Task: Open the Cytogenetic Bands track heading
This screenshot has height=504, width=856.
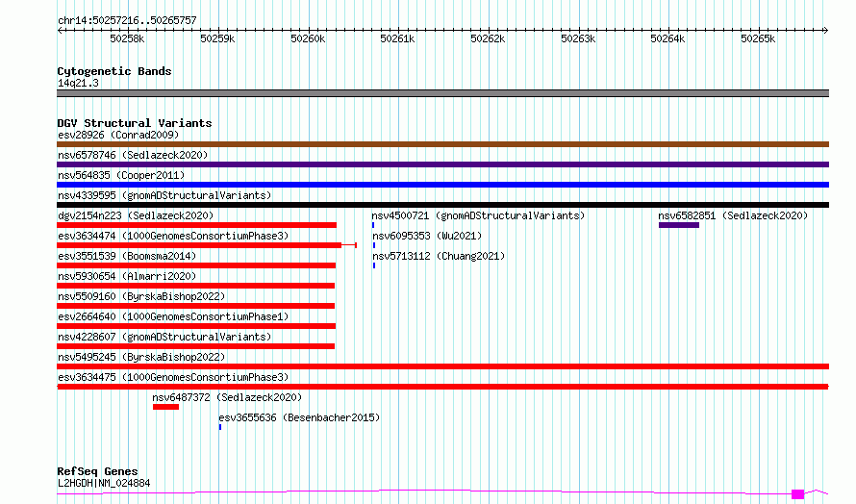Action: (x=113, y=71)
